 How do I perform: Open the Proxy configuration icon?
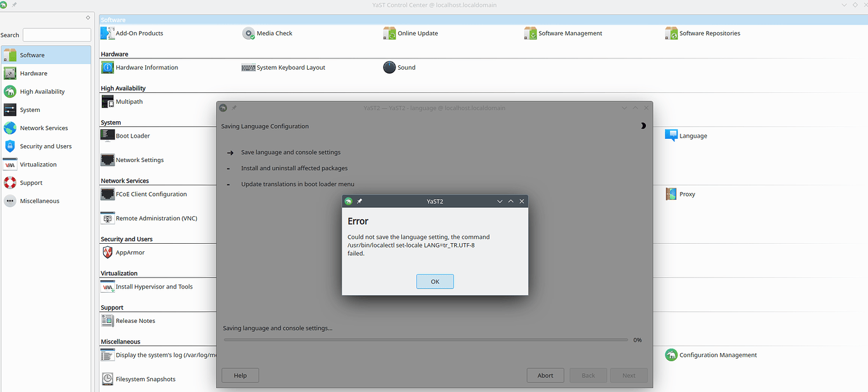670,194
